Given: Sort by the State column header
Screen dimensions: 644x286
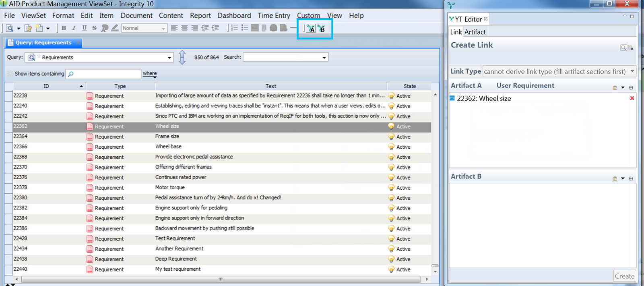Looking at the screenshot, I should pos(410,86).
